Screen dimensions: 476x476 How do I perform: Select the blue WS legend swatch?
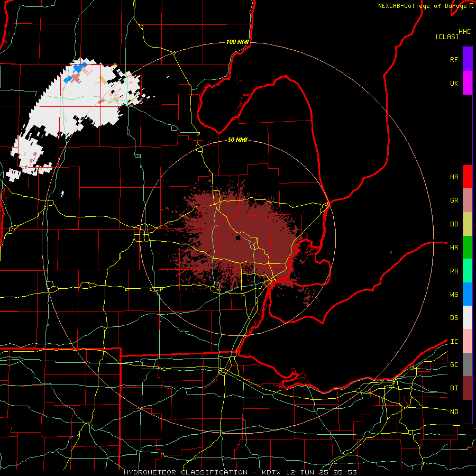467,294
